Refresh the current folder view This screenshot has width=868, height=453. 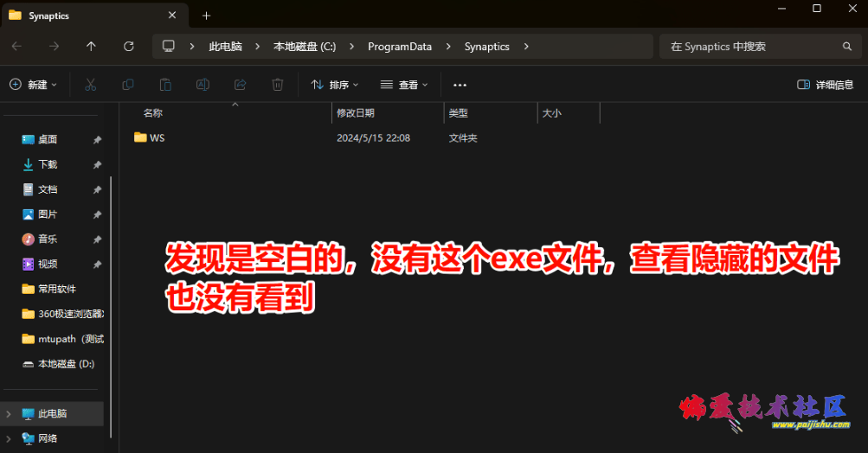pyautogui.click(x=128, y=47)
